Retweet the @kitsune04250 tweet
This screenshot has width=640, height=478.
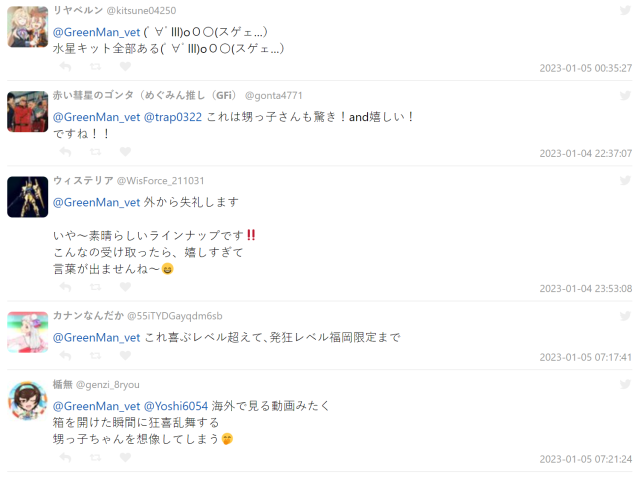(96, 66)
